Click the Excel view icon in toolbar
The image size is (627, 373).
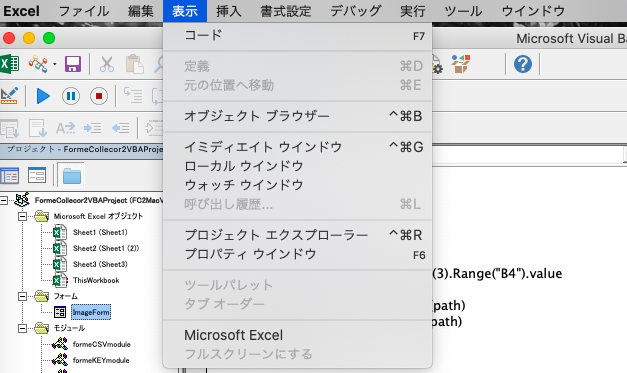tap(10, 64)
